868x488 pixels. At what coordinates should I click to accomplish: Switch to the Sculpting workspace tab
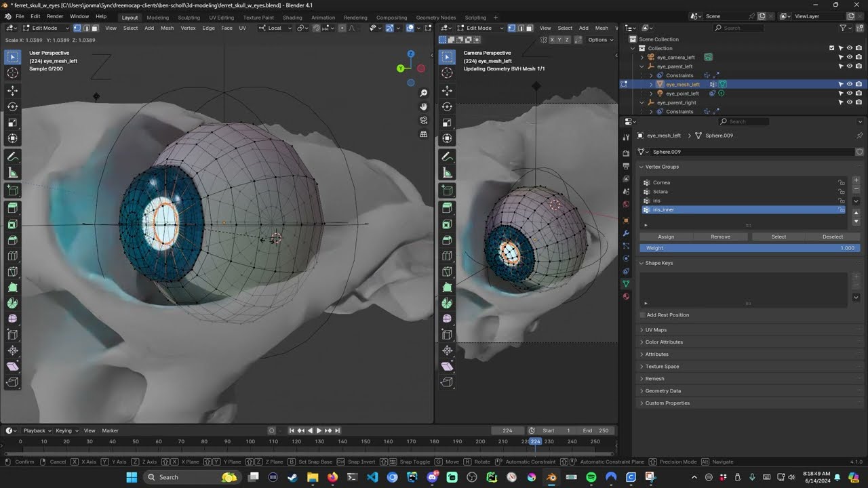[x=189, y=18]
